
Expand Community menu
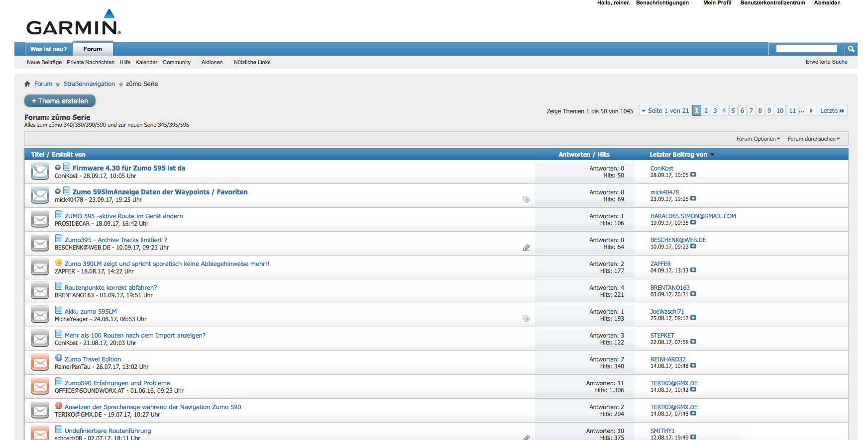click(x=179, y=62)
